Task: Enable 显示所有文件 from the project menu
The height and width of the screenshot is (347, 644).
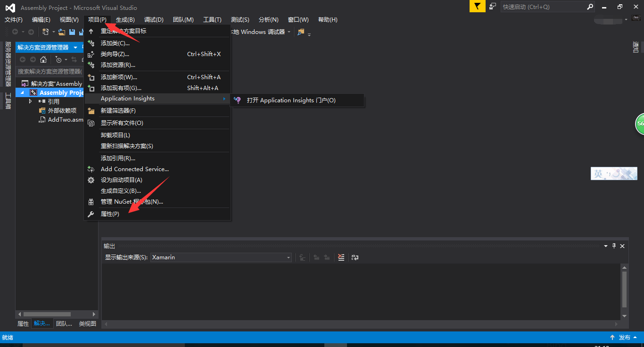Action: [x=123, y=123]
